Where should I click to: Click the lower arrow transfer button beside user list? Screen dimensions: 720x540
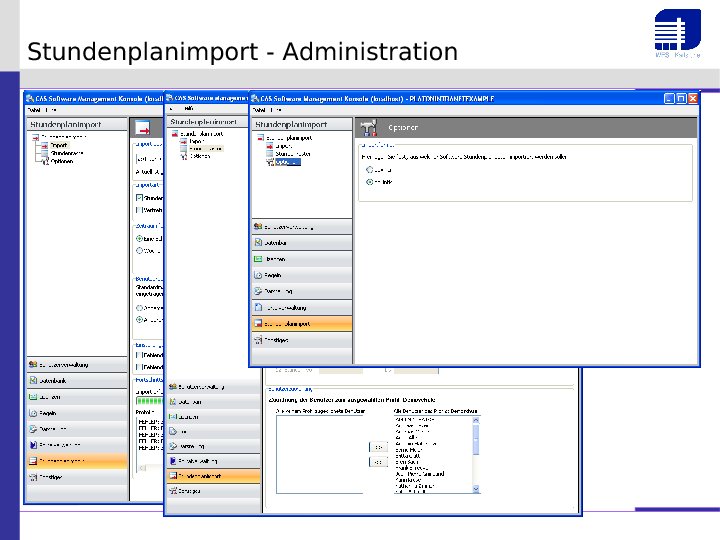[x=379, y=463]
